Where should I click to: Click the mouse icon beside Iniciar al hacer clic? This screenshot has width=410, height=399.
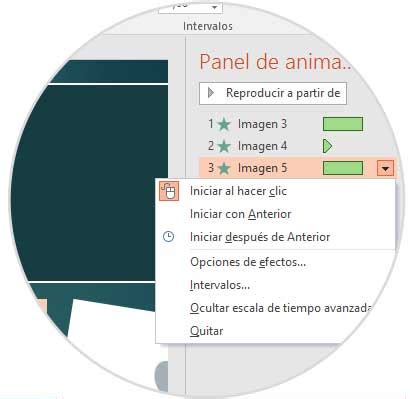pyautogui.click(x=169, y=191)
